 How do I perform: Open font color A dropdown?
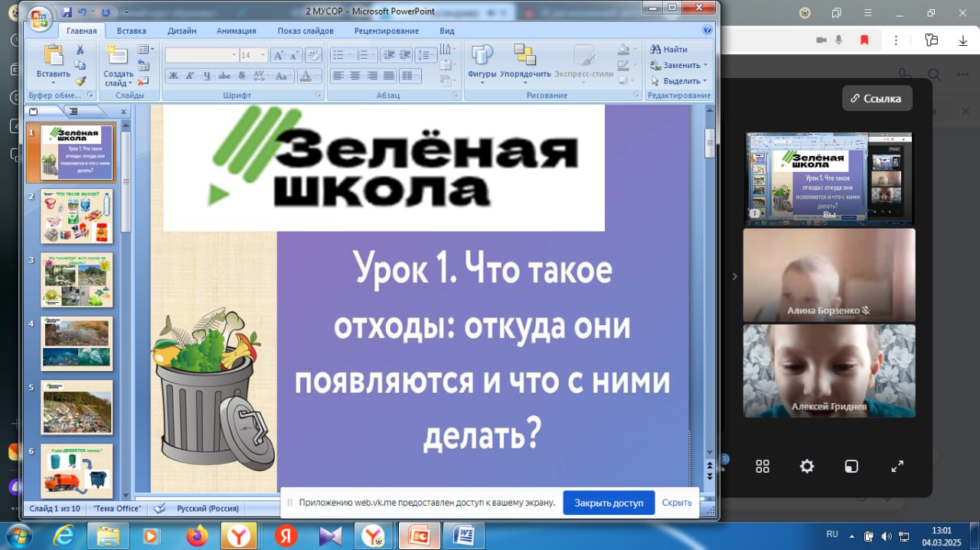coord(318,76)
